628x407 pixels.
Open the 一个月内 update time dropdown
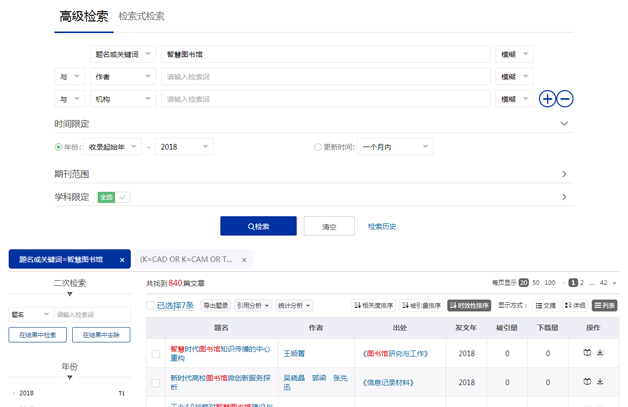click(395, 147)
